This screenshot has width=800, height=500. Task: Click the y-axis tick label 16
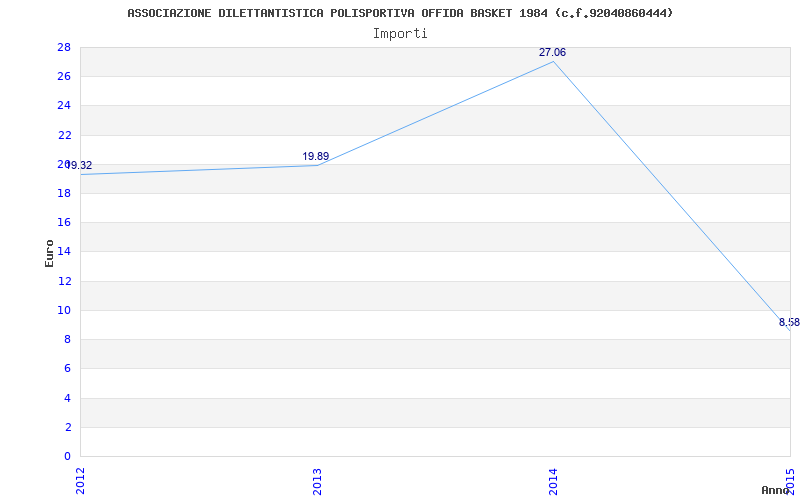pos(65,222)
